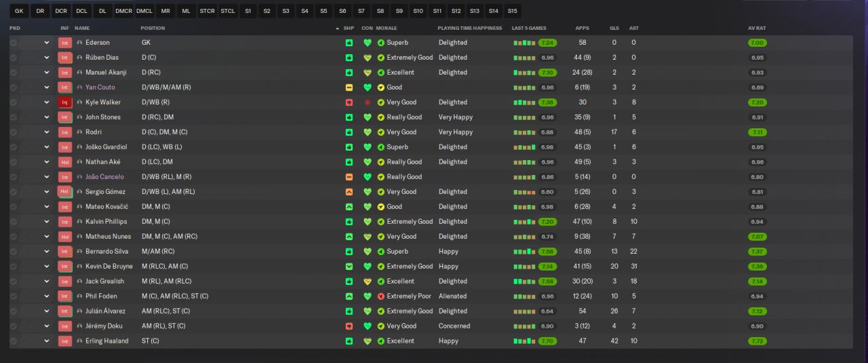Click João Cancelo's orange match sharpness icon
Image resolution: width=868 pixels, height=363 pixels.
349,176
